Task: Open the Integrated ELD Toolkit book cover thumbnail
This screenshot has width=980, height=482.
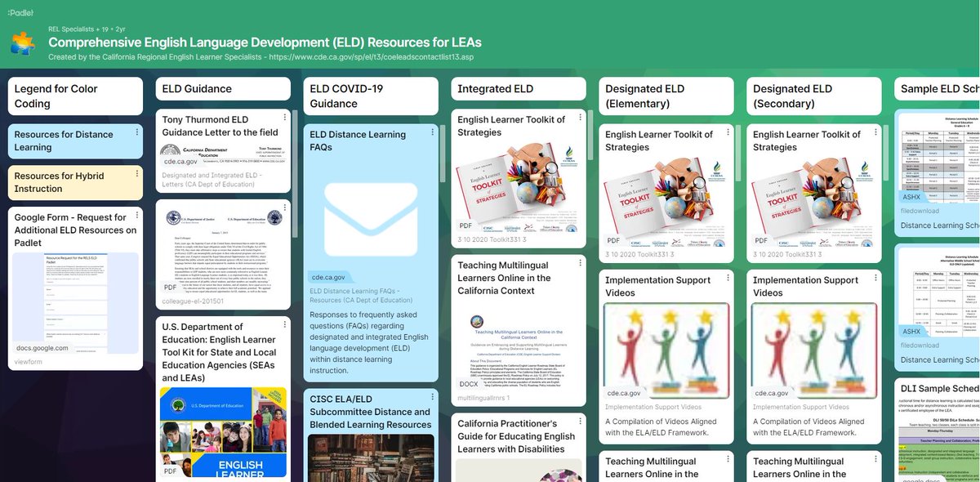Action: 519,186
